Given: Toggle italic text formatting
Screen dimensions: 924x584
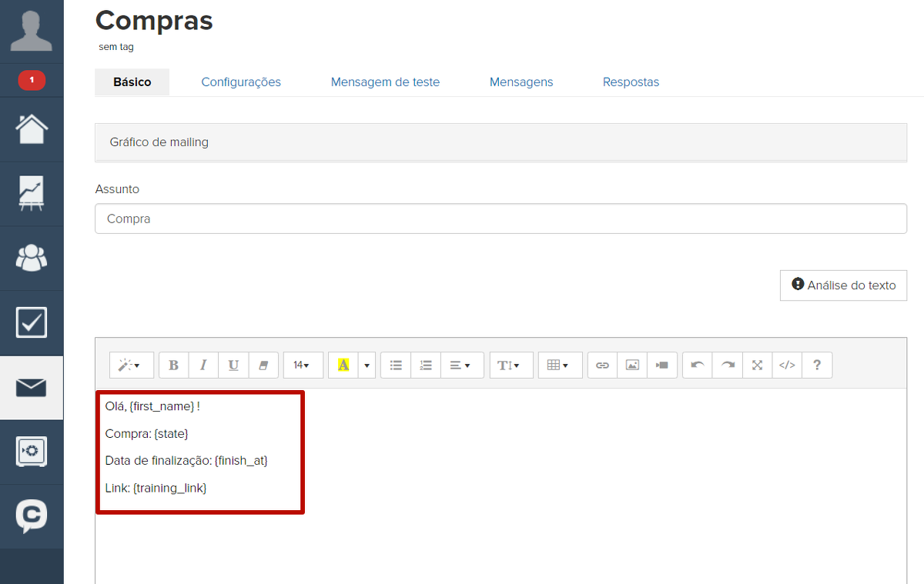Looking at the screenshot, I should tap(203, 365).
